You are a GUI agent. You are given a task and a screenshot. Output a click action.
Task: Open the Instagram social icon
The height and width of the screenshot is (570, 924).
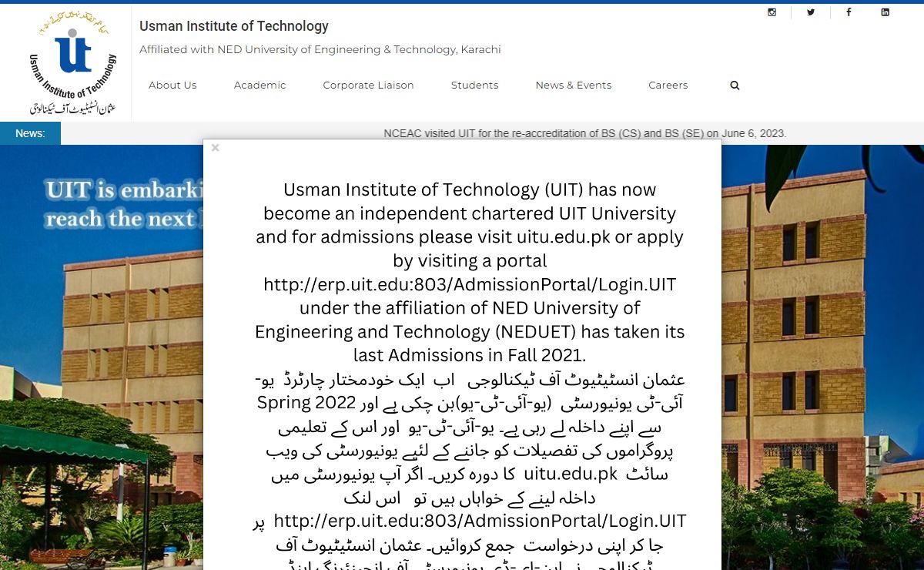[772, 12]
